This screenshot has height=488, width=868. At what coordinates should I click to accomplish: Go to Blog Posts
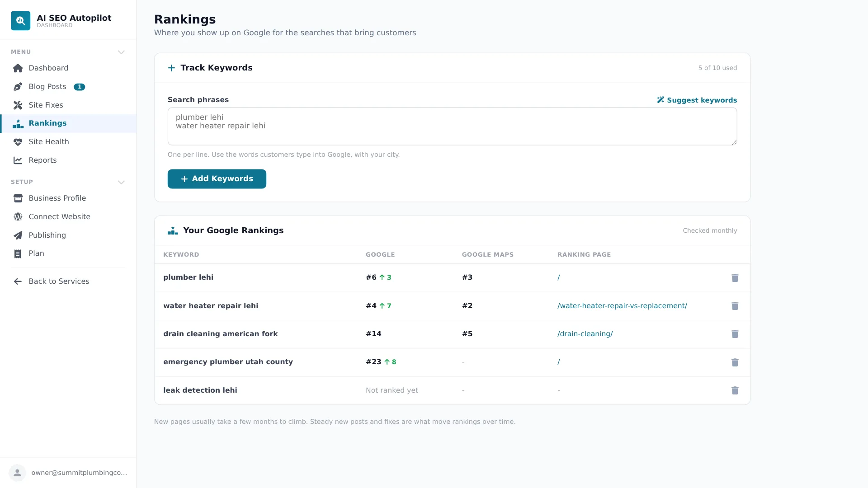tap(68, 87)
